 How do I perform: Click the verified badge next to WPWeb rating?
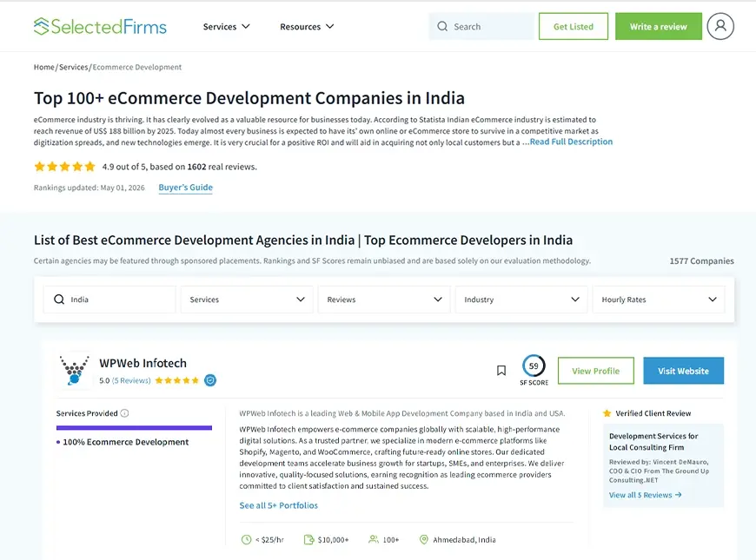[210, 380]
